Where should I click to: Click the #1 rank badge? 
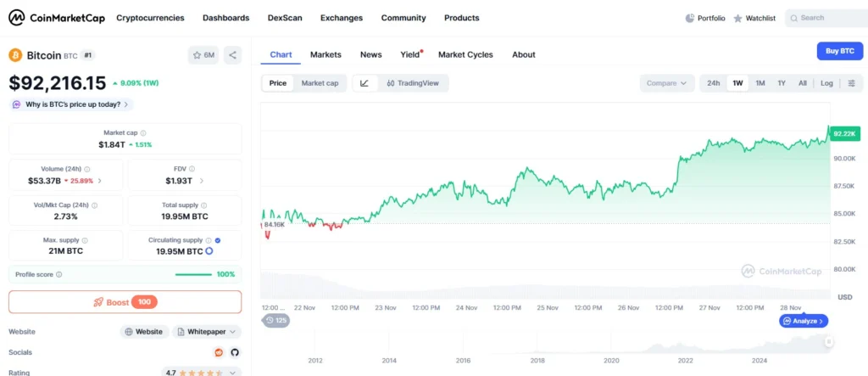[88, 55]
